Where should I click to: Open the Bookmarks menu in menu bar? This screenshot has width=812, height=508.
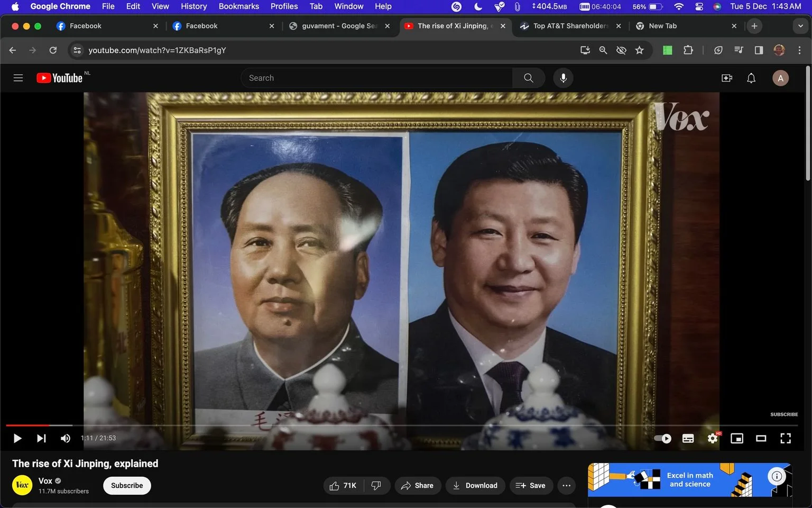239,6
